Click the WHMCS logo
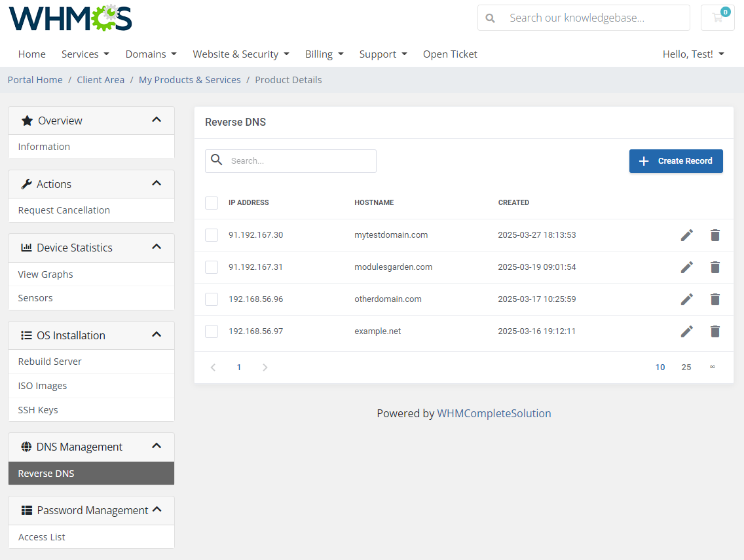 coord(70,18)
